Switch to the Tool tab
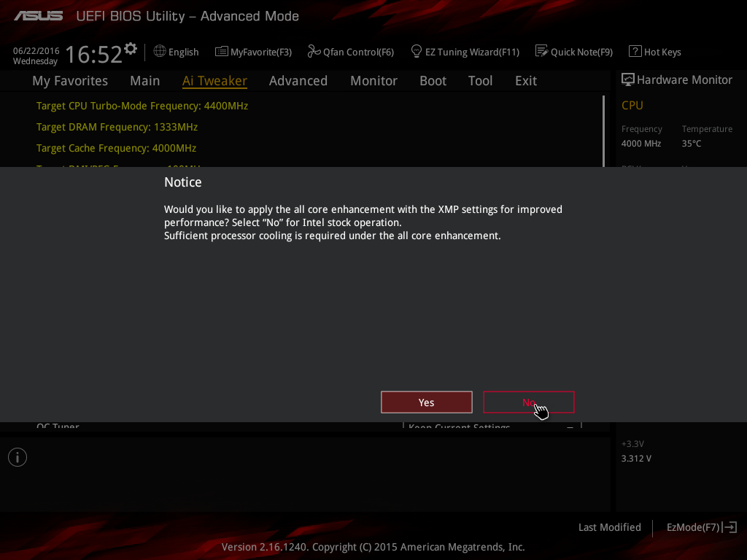The width and height of the screenshot is (747, 560). pyautogui.click(x=480, y=81)
